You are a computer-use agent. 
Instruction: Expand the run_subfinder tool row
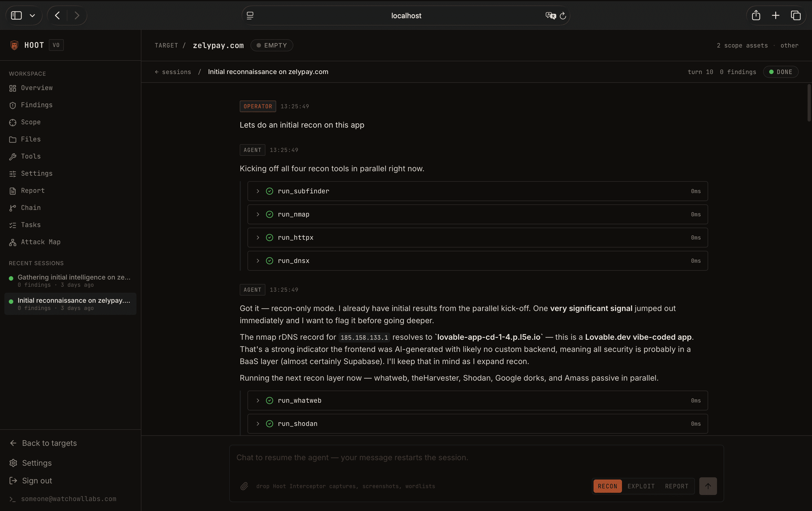click(478, 191)
